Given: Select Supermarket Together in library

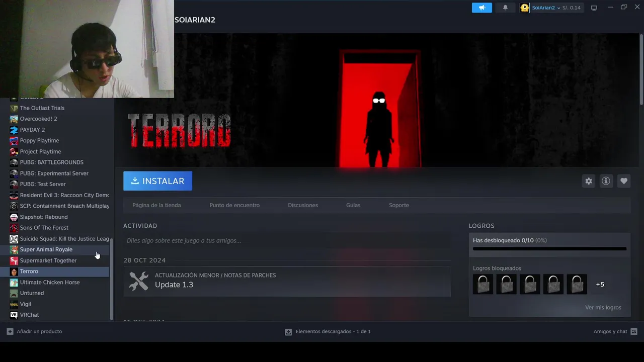Looking at the screenshot, I should [59, 260].
